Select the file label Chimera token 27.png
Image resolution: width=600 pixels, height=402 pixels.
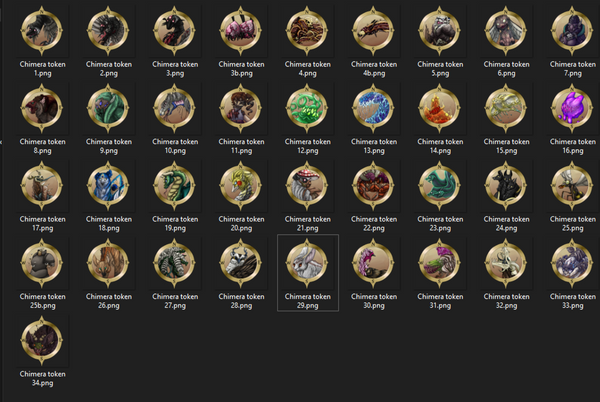coord(175,301)
